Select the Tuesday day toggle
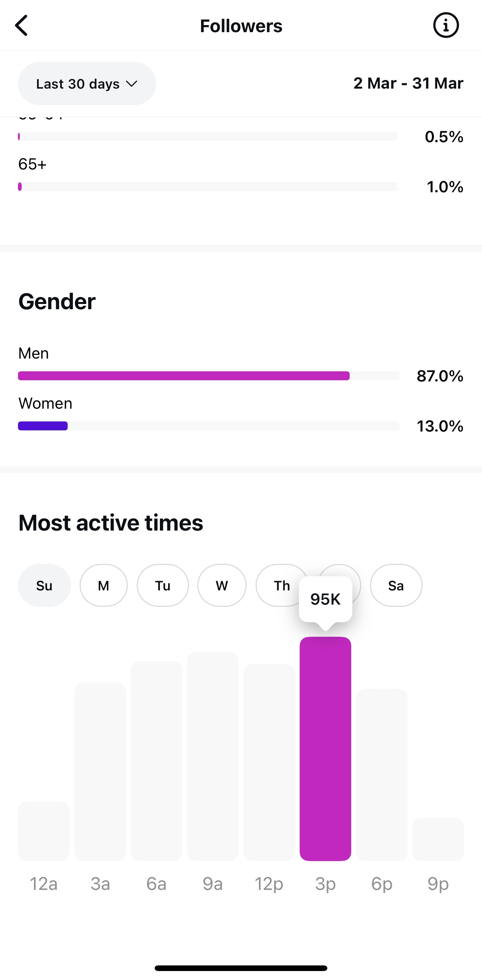 click(x=163, y=586)
